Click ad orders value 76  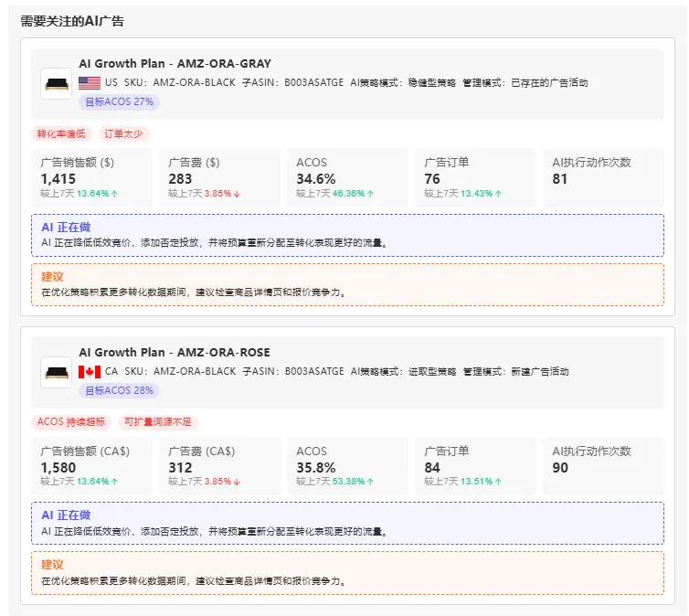pos(432,179)
